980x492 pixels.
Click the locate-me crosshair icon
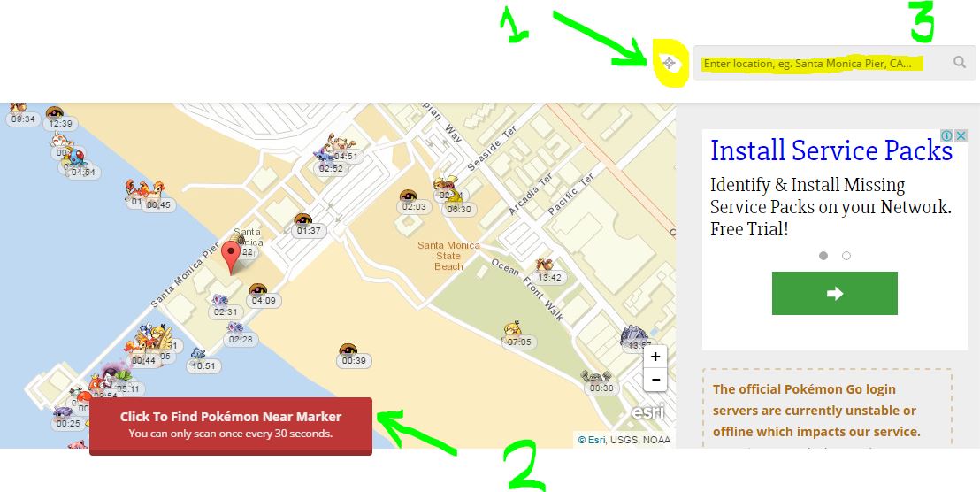click(669, 63)
